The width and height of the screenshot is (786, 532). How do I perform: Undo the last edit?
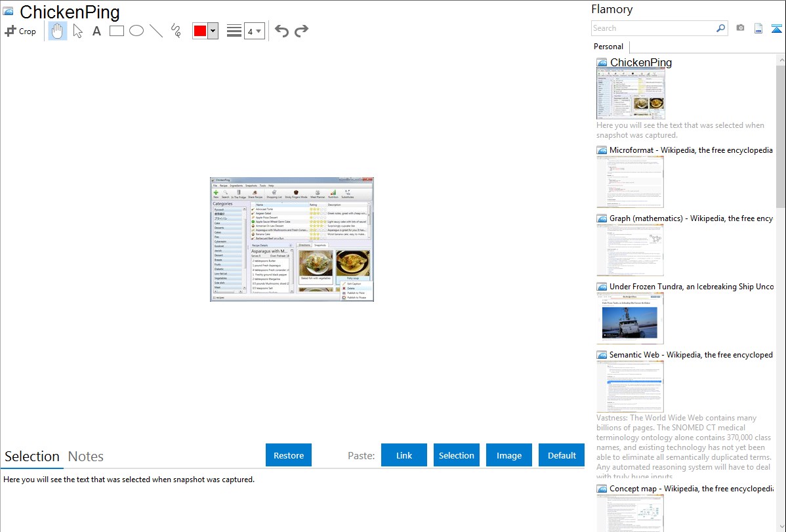click(x=281, y=31)
